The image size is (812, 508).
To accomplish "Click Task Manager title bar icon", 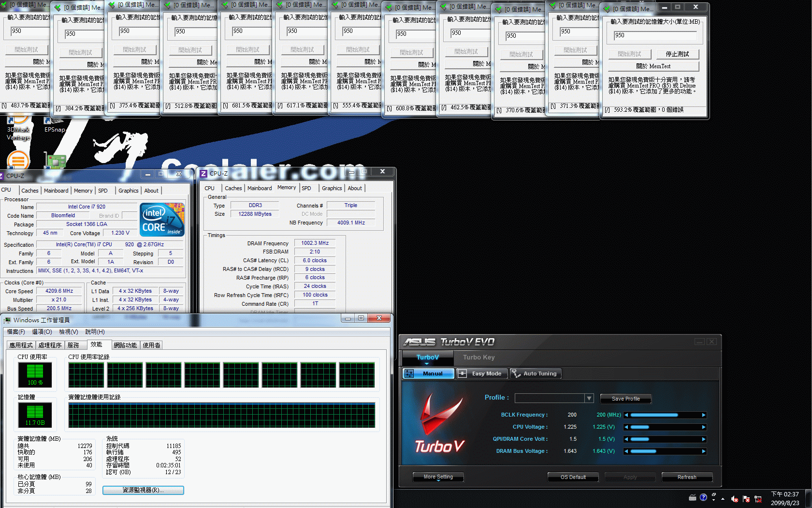I will (x=7, y=320).
